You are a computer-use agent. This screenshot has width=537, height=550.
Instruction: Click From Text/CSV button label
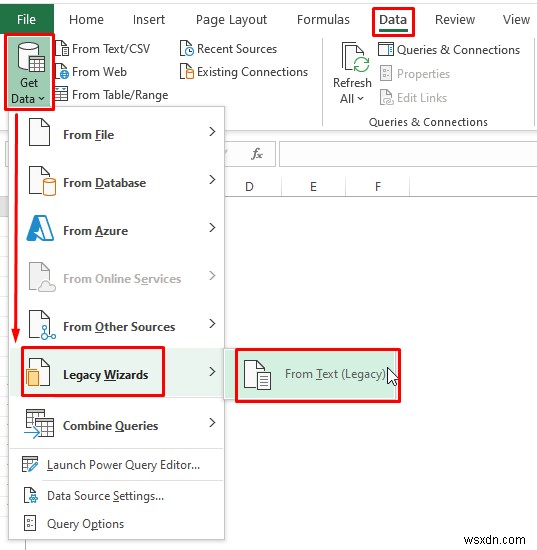pos(111,48)
